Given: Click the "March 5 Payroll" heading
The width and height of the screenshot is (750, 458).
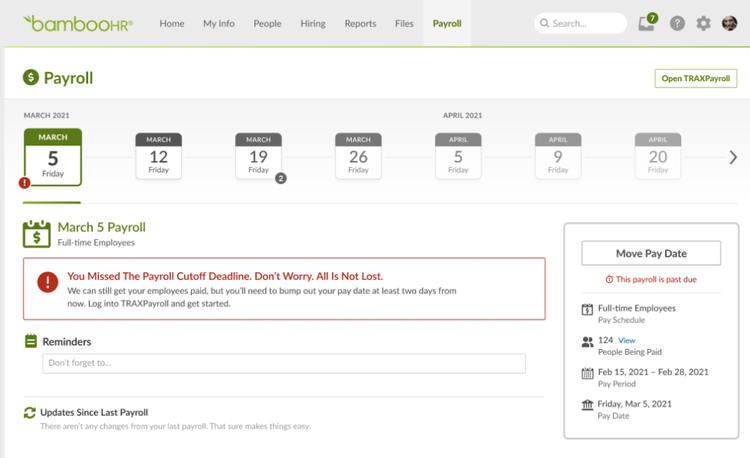Looking at the screenshot, I should pyautogui.click(x=101, y=227).
